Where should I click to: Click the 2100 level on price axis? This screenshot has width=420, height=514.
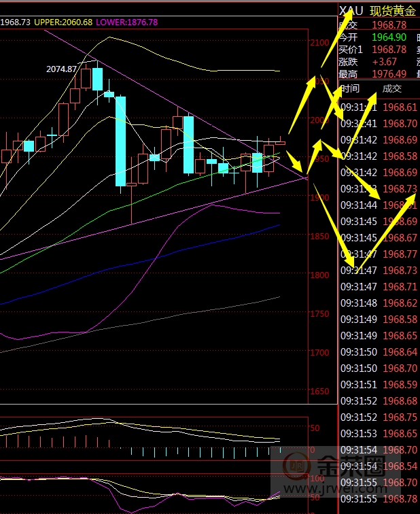pos(319,44)
